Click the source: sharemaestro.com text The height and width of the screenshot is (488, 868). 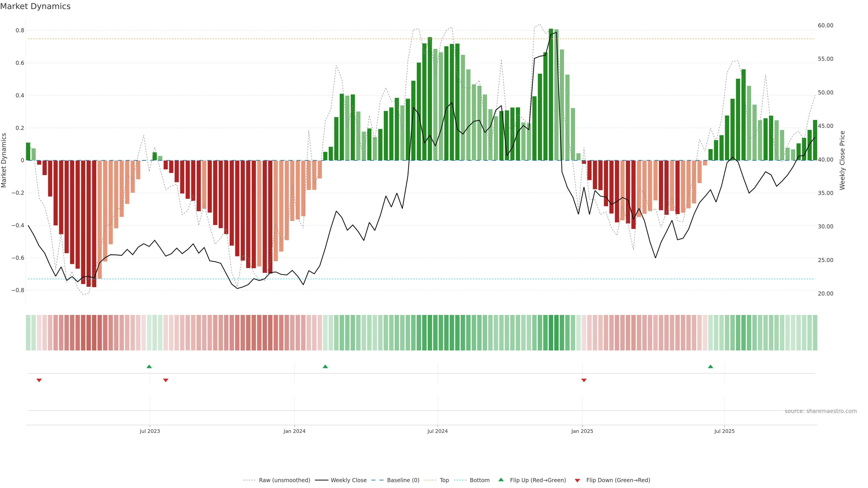pyautogui.click(x=821, y=411)
